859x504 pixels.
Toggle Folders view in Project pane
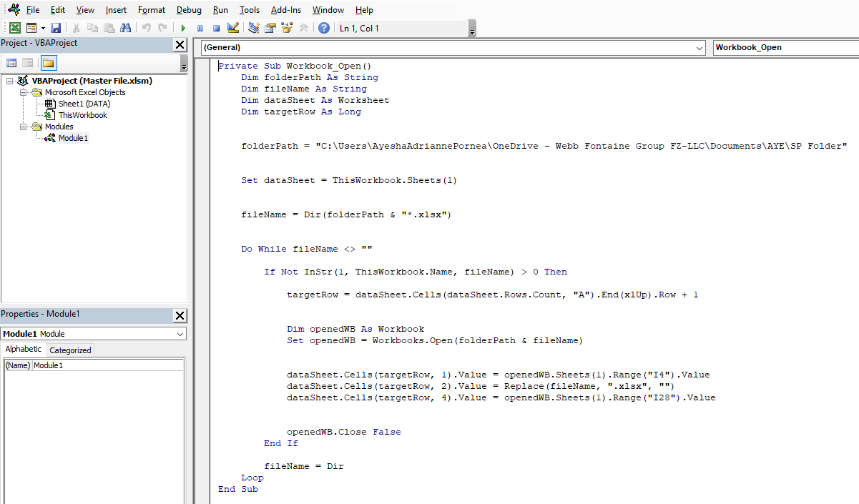[48, 63]
